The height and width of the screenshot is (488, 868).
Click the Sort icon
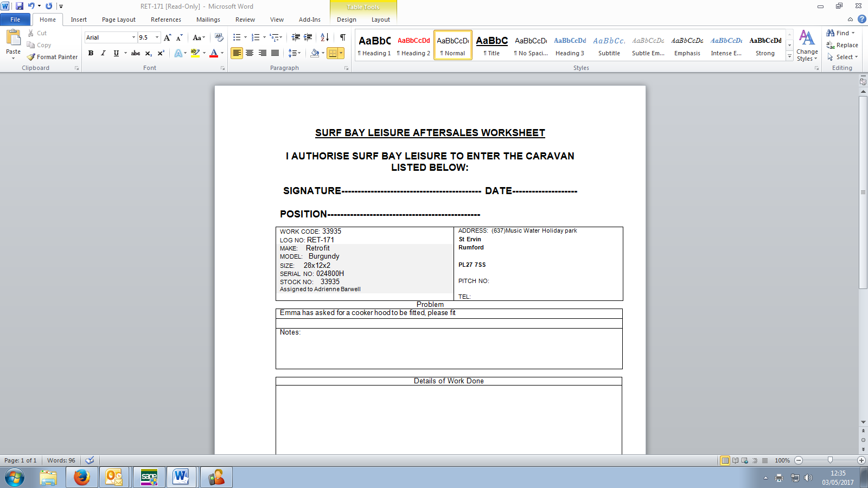325,37
